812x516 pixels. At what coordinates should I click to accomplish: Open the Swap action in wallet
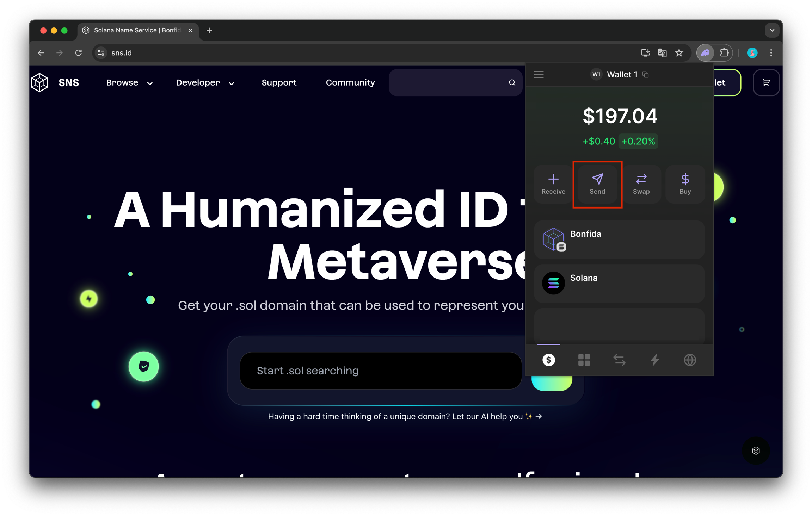[641, 184]
